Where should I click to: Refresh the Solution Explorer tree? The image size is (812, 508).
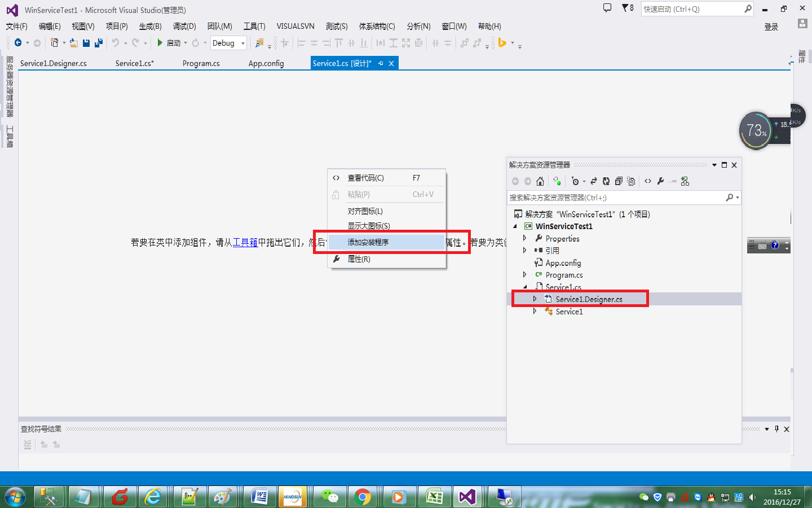[x=606, y=181]
